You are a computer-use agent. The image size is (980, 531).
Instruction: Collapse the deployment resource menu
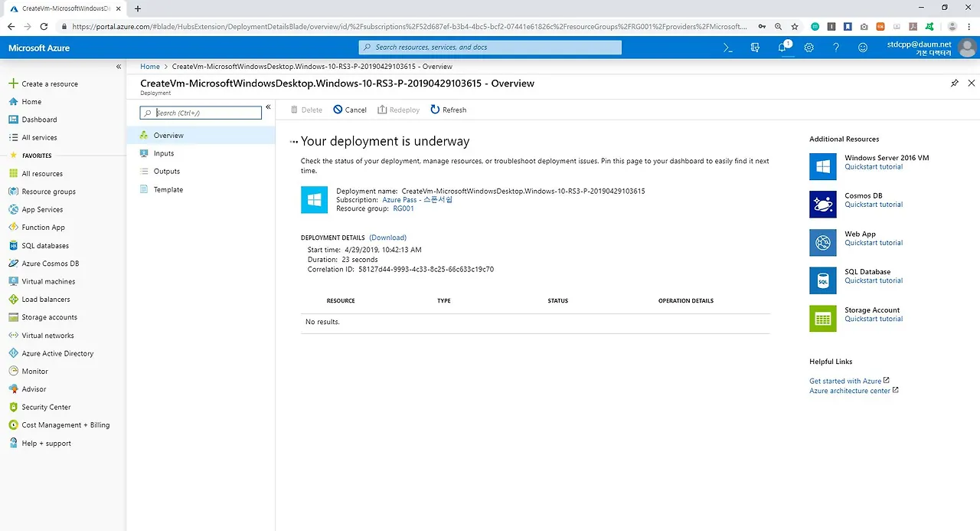click(268, 107)
